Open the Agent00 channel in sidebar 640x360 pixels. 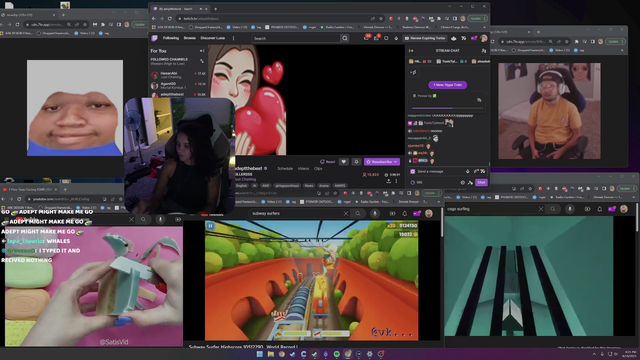[x=178, y=86]
